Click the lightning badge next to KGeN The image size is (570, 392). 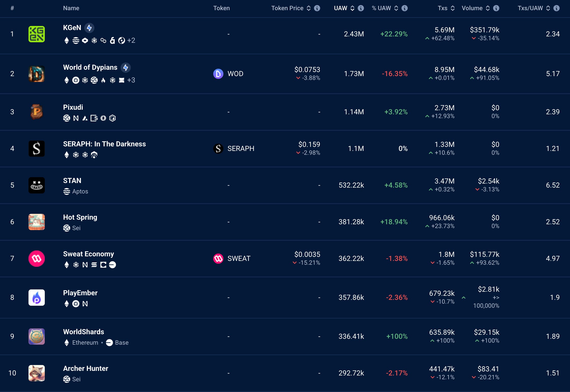coord(89,28)
